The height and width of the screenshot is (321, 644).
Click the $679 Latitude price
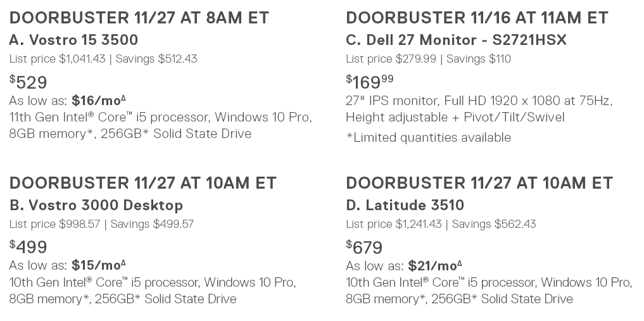[365, 247]
